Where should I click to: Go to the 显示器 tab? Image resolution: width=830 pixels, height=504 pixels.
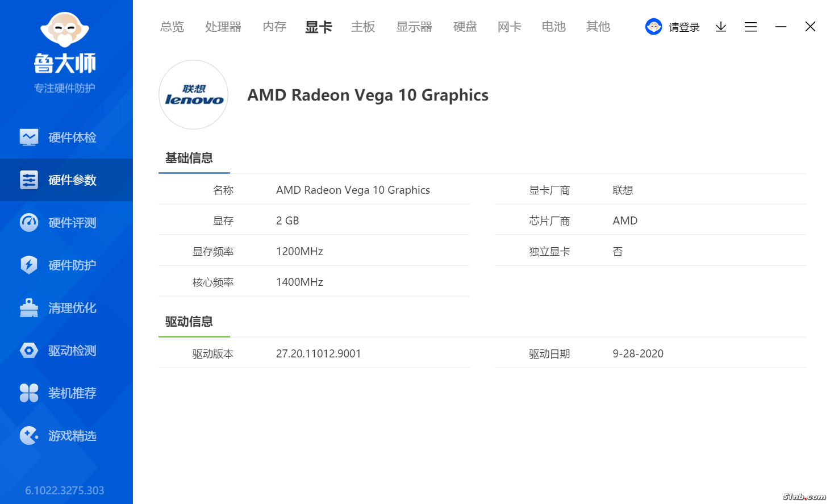click(414, 27)
